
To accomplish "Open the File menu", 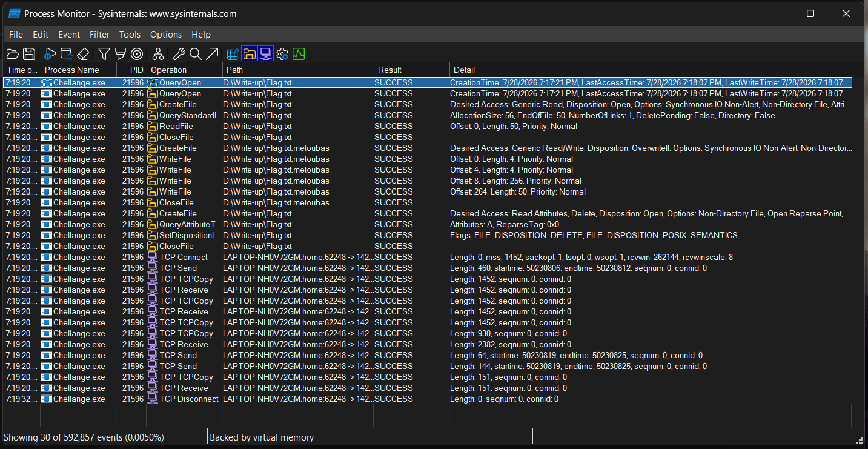I will (x=16, y=35).
